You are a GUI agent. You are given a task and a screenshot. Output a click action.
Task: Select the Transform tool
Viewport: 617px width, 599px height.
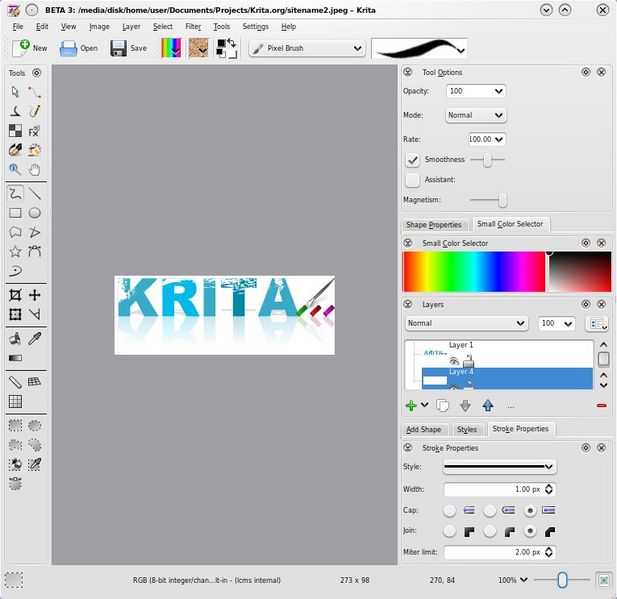[15, 314]
